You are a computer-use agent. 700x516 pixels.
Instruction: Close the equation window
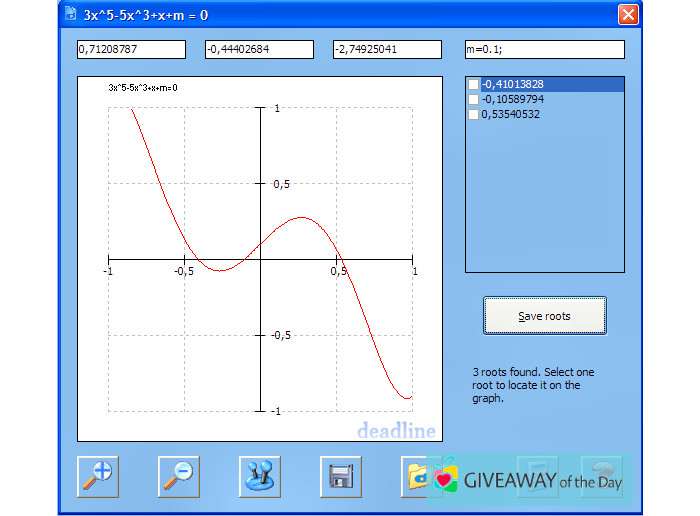pos(627,14)
